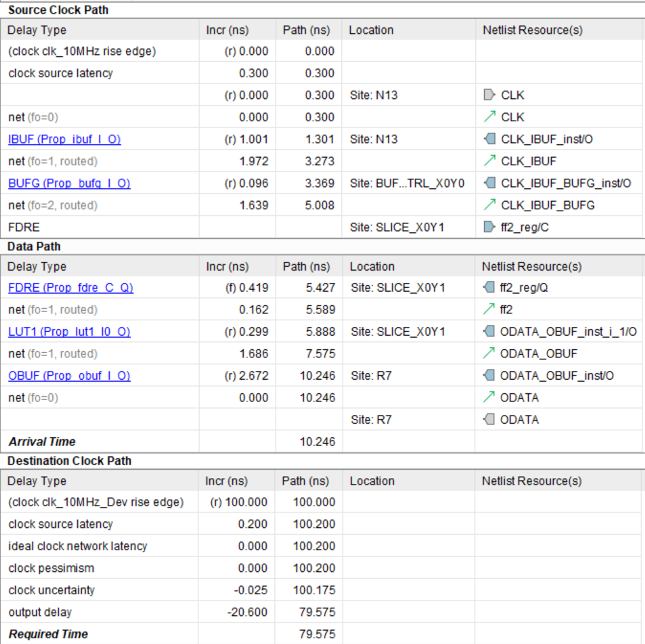Select the Arrival Time row
The width and height of the screenshot is (645, 644).
coord(42,442)
